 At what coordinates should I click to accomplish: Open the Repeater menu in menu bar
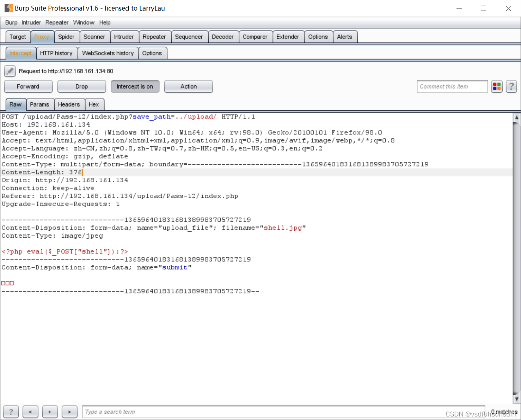pyautogui.click(x=57, y=23)
